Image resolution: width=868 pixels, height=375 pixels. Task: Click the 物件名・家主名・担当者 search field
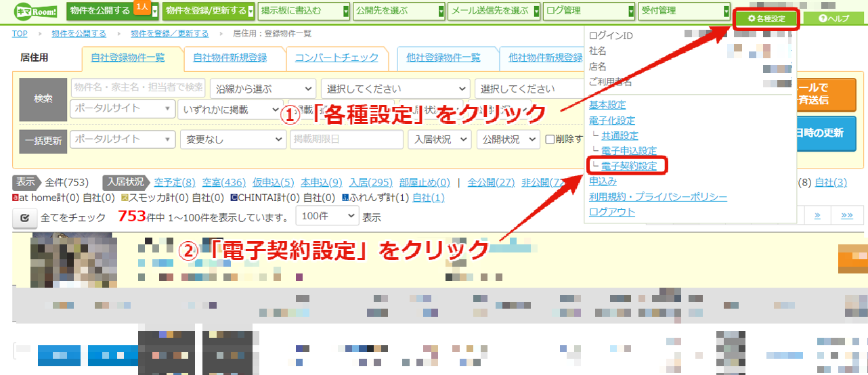pos(138,88)
